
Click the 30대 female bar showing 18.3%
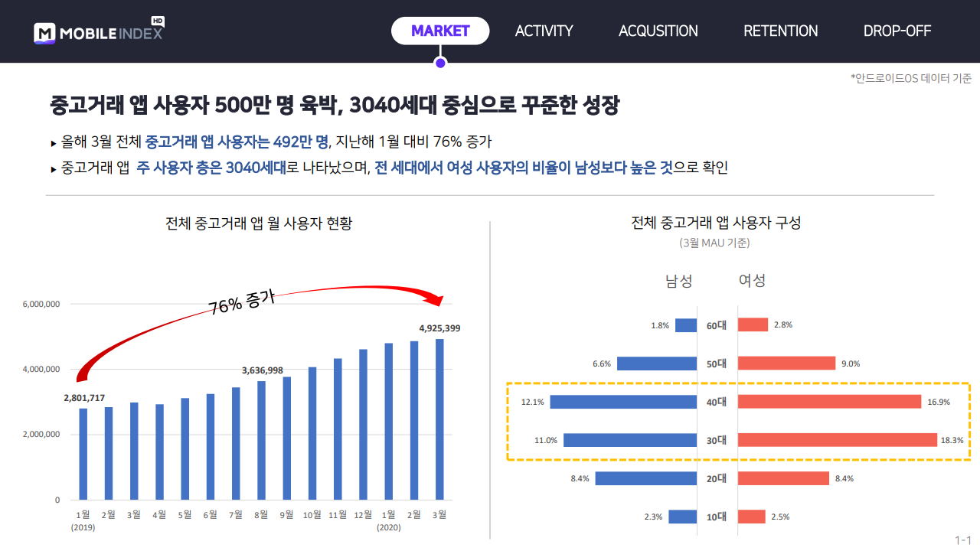pyautogui.click(x=838, y=440)
